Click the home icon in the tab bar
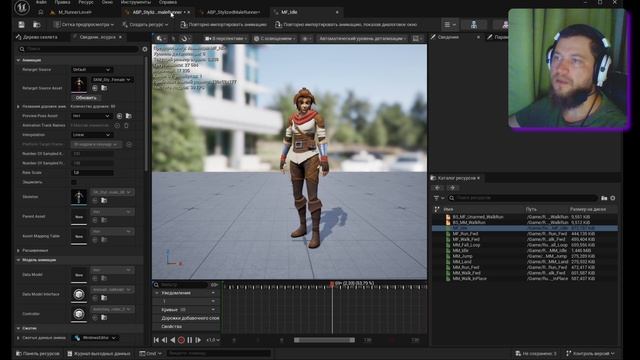 [40, 12]
